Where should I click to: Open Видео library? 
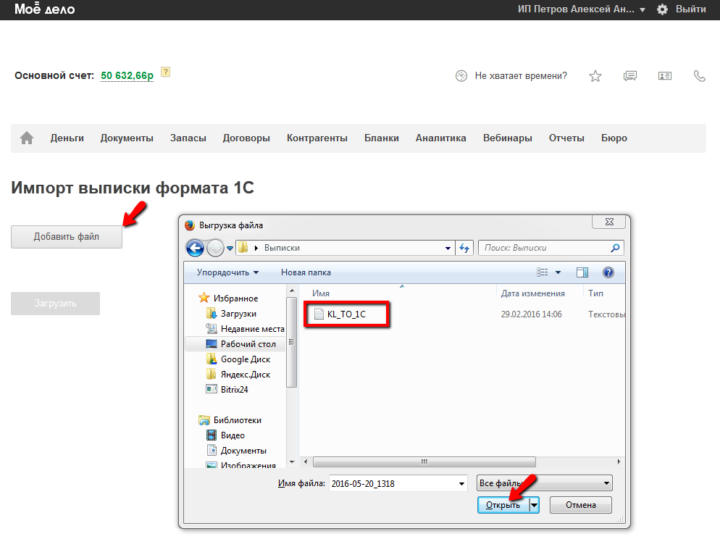tap(232, 435)
